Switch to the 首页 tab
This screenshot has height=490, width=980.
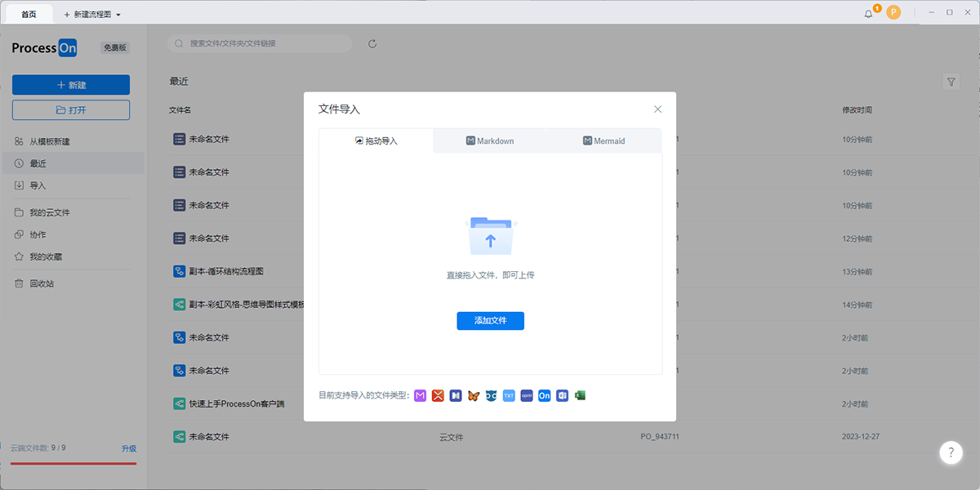tap(29, 13)
